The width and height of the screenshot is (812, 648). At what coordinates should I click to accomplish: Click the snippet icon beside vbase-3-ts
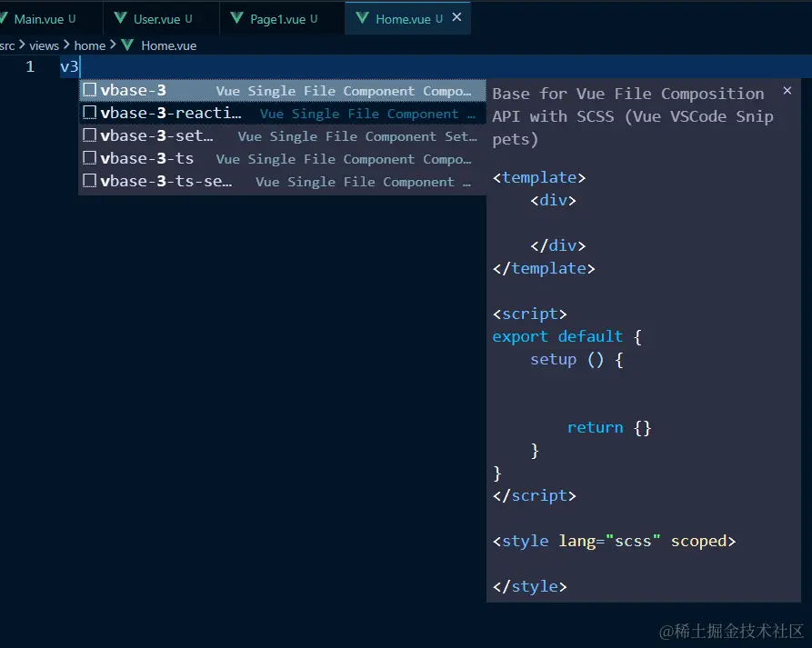(x=90, y=158)
